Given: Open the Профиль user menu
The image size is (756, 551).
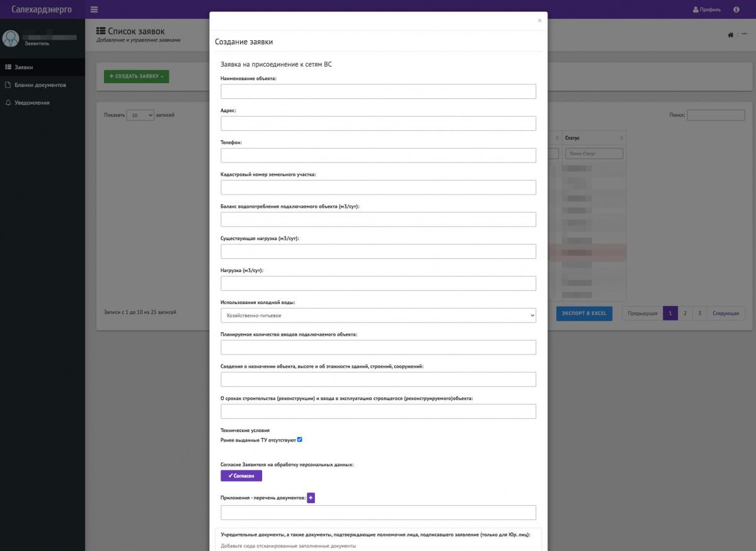Looking at the screenshot, I should (x=706, y=9).
